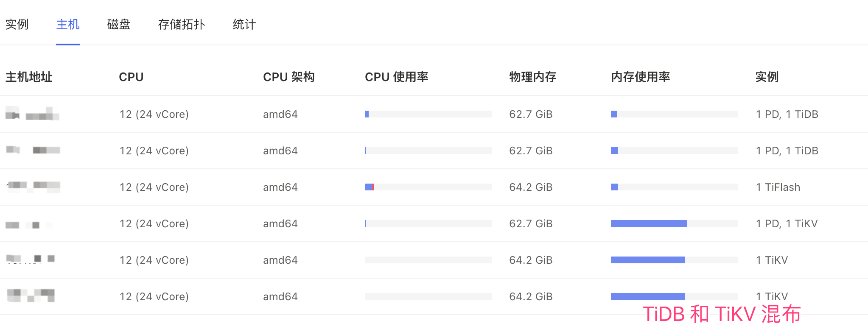Click the CPU 使用率 column header
Image resolution: width=868 pixels, height=332 pixels.
[397, 77]
